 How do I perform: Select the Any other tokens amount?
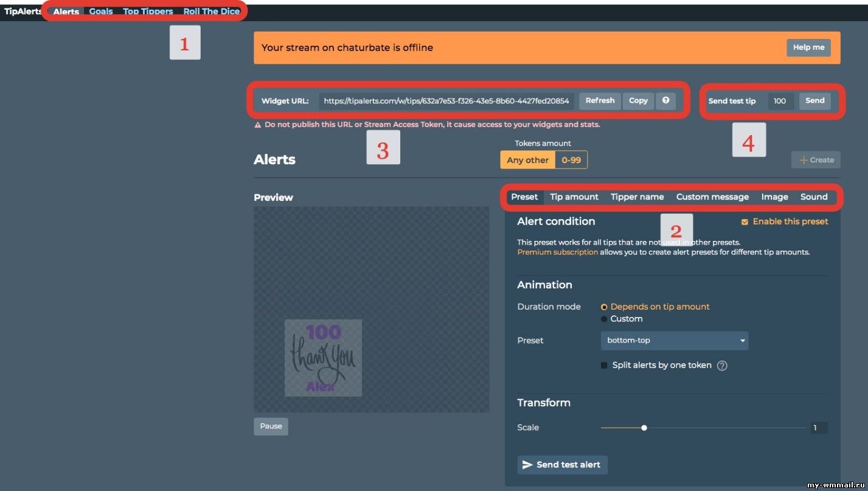point(527,160)
